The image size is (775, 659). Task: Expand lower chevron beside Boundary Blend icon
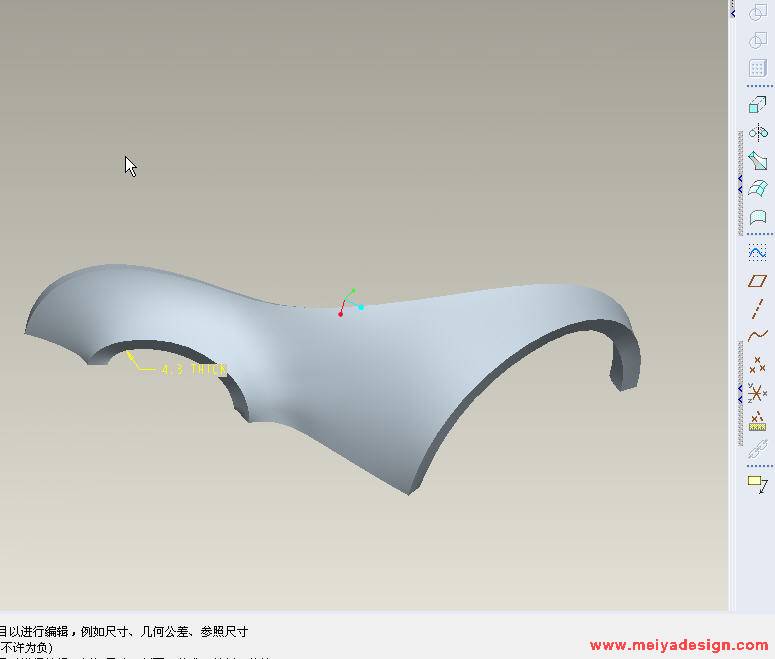(740, 190)
